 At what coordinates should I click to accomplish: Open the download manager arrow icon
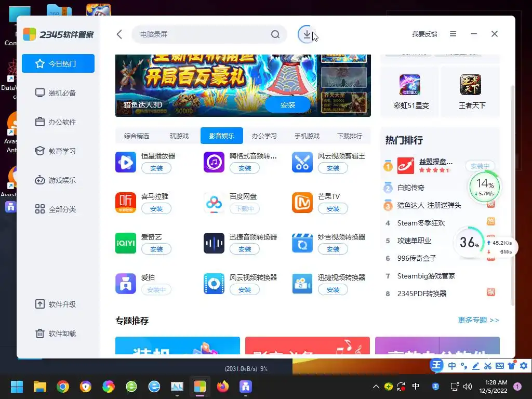click(x=307, y=34)
